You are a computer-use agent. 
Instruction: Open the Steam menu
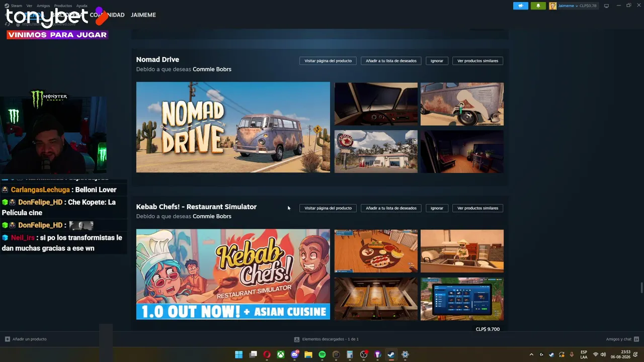[16, 6]
